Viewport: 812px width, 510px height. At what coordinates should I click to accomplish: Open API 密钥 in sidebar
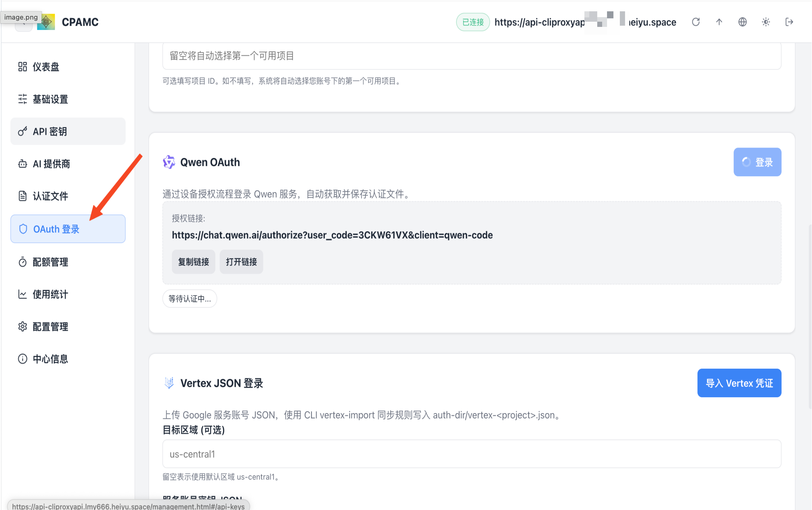point(68,131)
